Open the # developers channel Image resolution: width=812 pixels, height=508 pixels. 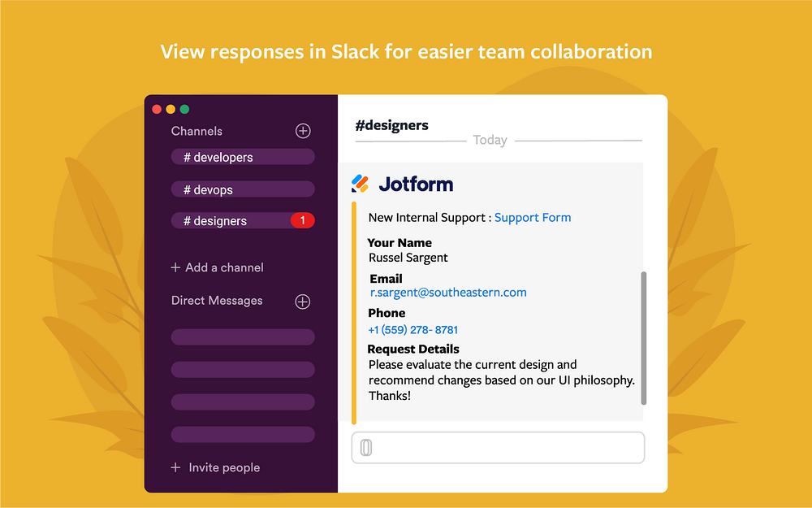click(x=243, y=157)
